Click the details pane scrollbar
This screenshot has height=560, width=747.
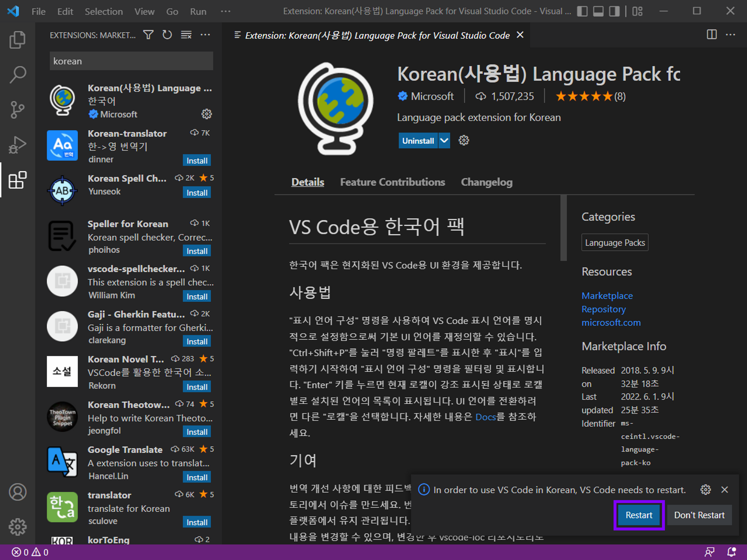[563, 228]
